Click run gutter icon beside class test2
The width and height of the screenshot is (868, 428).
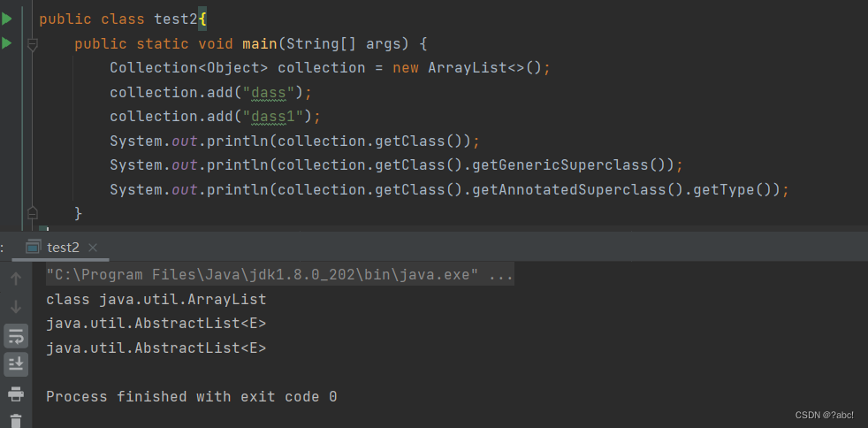tap(7, 19)
